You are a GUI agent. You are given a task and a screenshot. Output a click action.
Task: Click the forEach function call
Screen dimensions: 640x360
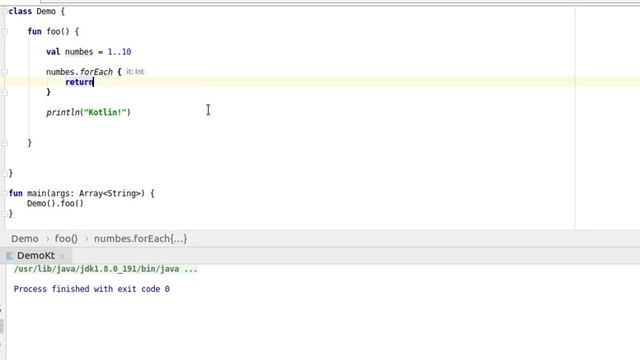96,72
